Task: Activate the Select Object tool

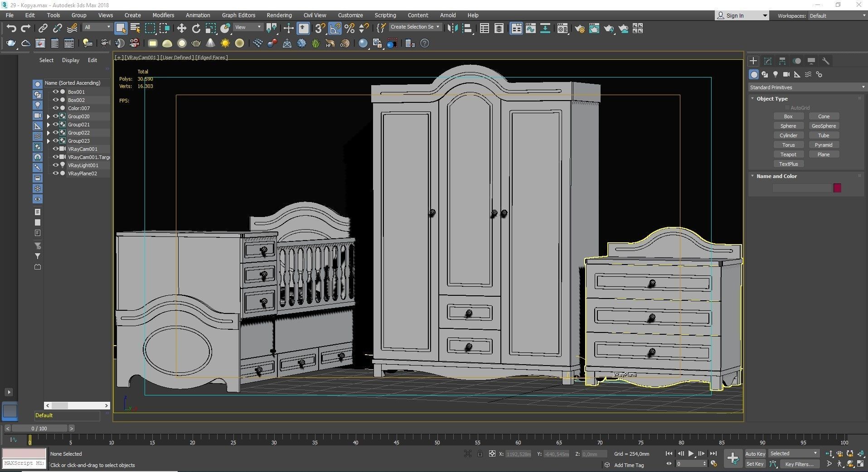Action: [121, 29]
